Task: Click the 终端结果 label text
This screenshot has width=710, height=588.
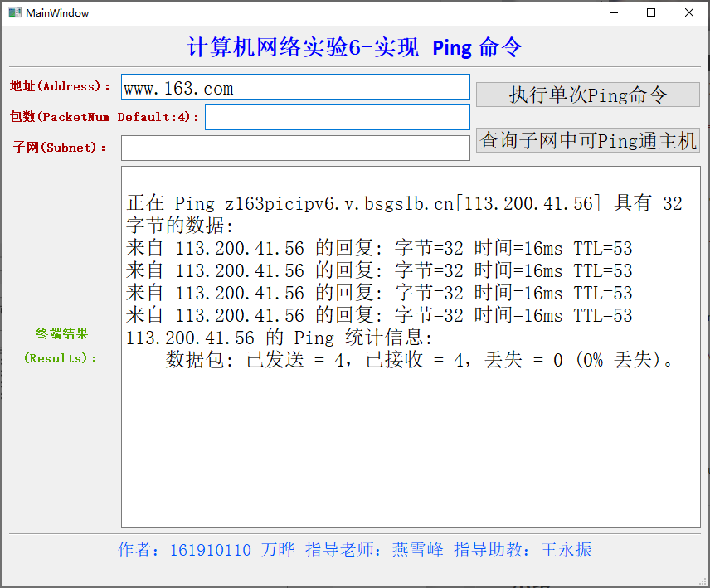Action: [61, 334]
